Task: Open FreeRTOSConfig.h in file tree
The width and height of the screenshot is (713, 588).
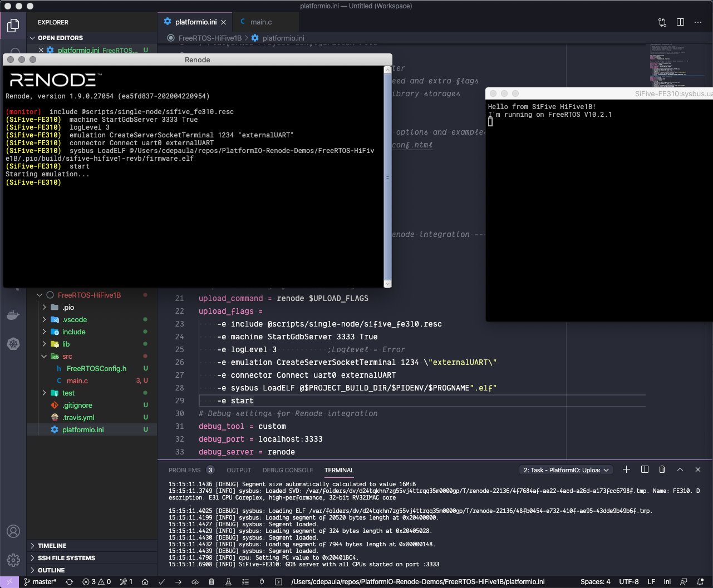Action: (x=92, y=368)
